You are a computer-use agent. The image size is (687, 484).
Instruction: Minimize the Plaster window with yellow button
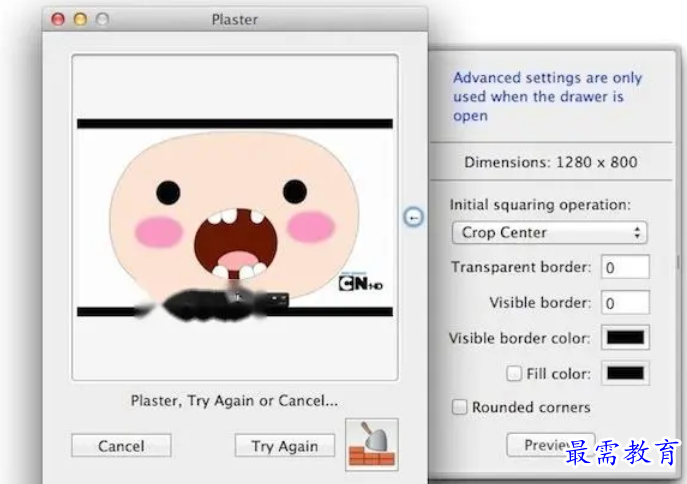pos(80,19)
